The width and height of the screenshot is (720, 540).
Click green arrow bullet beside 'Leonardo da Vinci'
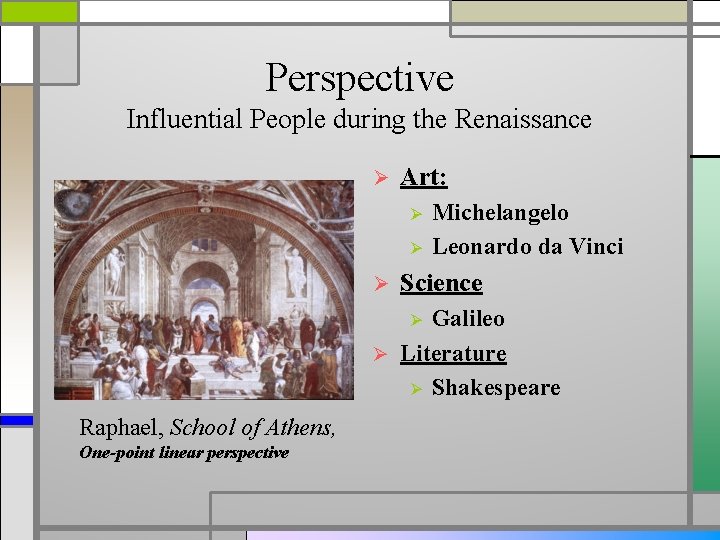[x=416, y=248]
